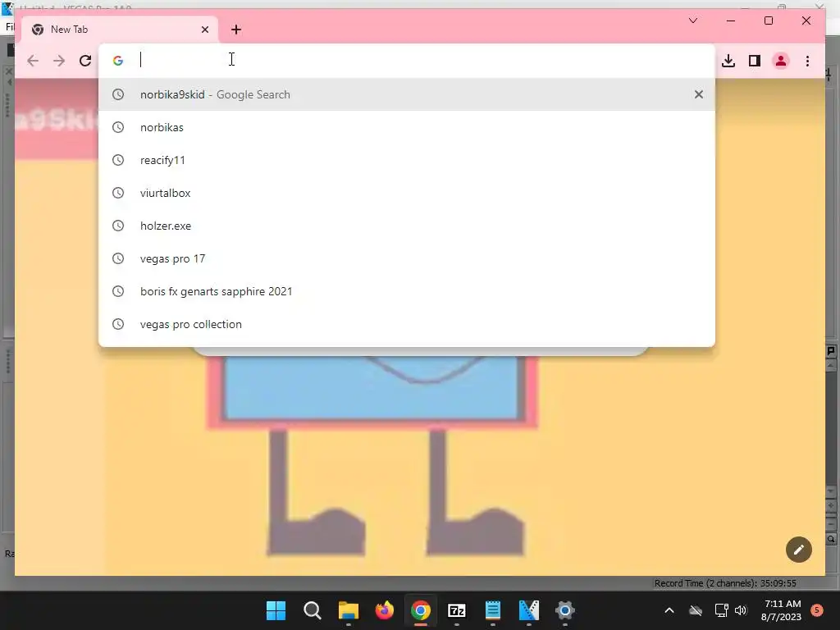The height and width of the screenshot is (630, 840).
Task: Open the tab search chevron
Action: (x=692, y=21)
